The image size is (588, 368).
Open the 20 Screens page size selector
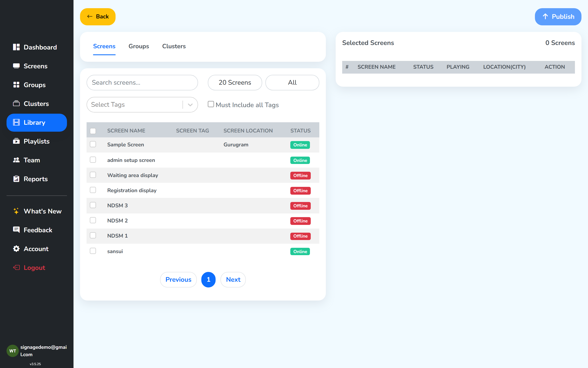[235, 83]
